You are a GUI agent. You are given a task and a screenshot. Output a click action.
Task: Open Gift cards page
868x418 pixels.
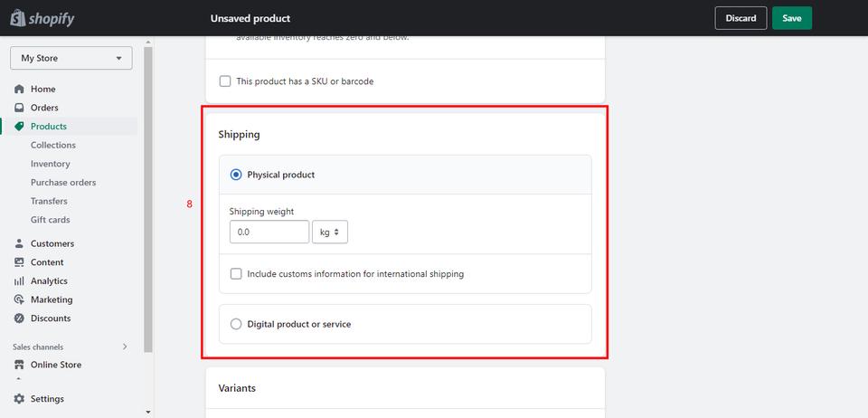tap(51, 220)
